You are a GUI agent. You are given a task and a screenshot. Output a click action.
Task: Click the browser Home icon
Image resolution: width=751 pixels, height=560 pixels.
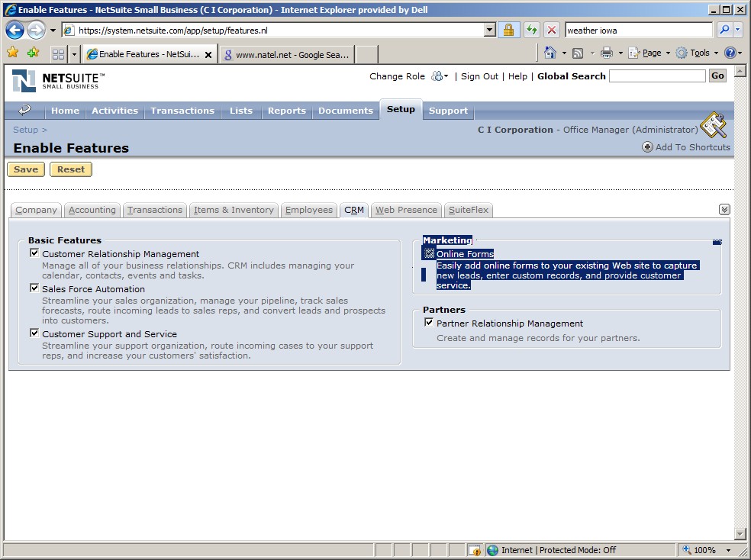click(x=550, y=53)
